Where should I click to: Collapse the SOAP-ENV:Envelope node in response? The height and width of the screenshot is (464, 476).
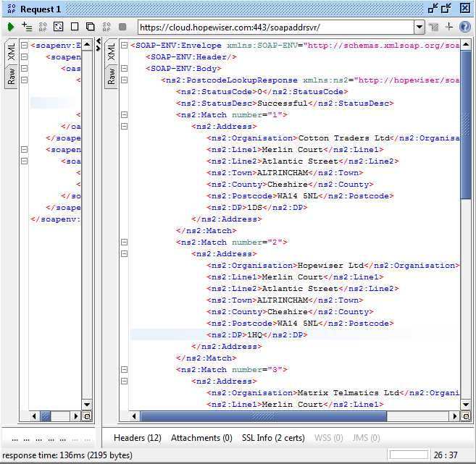pyautogui.click(x=124, y=46)
